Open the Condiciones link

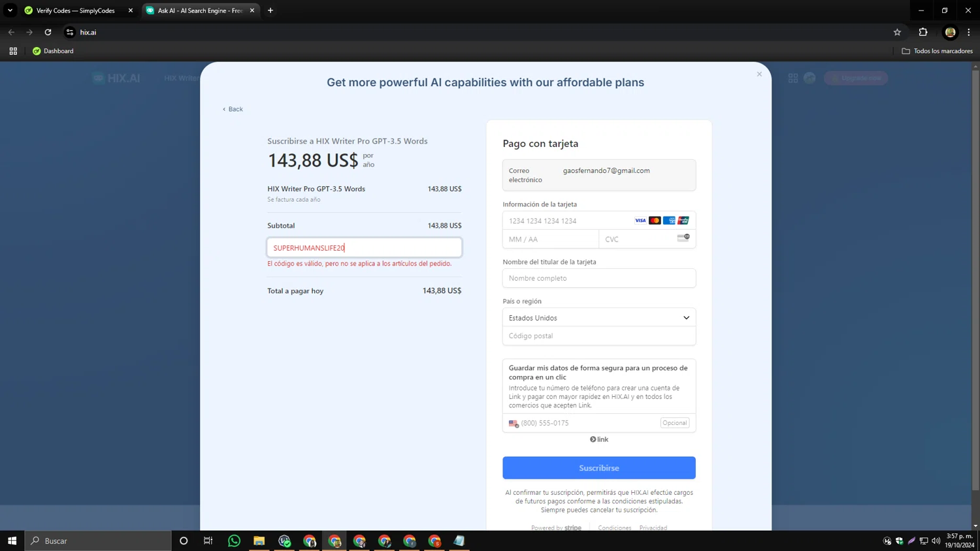(615, 527)
